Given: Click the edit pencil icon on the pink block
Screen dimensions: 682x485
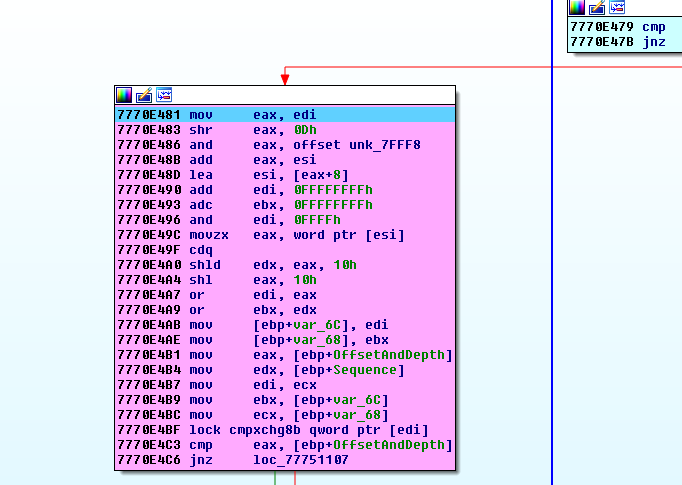Looking at the screenshot, I should coord(144,95).
